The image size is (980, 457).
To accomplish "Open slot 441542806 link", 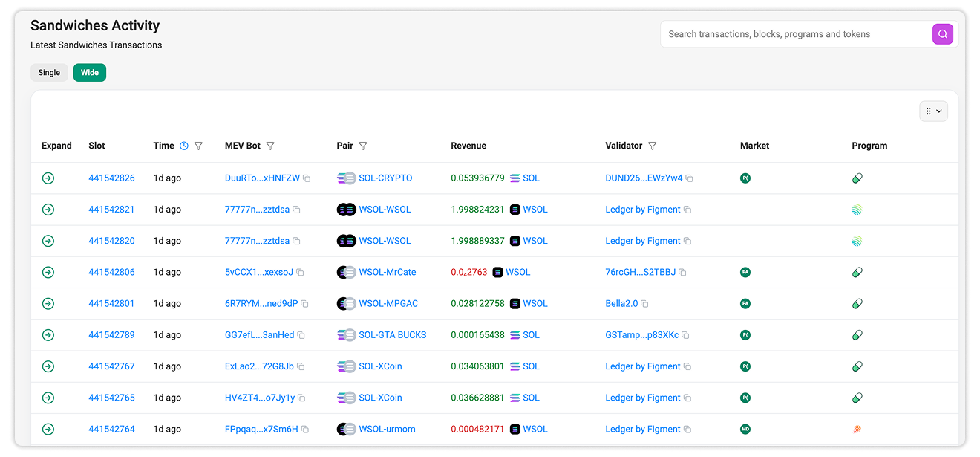I will pyautogui.click(x=111, y=272).
